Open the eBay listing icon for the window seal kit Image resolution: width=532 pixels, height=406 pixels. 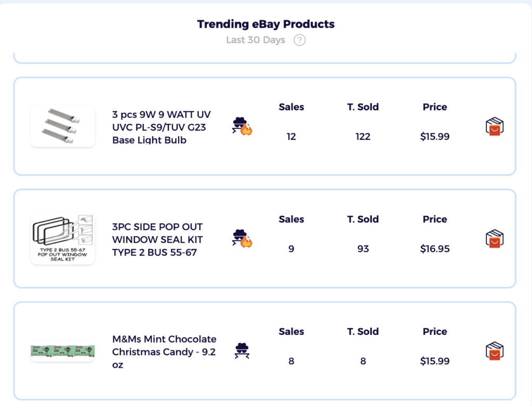pos(494,239)
